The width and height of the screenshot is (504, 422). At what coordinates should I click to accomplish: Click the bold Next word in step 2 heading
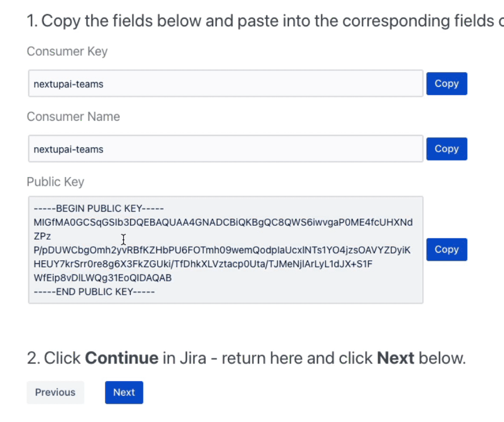pos(396,358)
